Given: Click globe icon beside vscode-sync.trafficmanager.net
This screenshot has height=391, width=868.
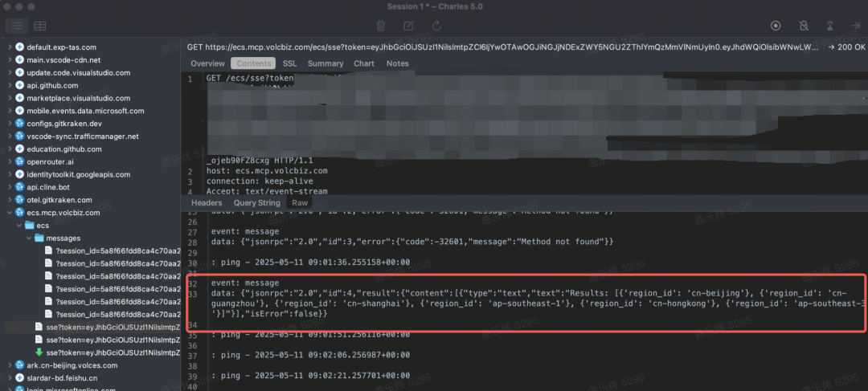Looking at the screenshot, I should (x=20, y=136).
